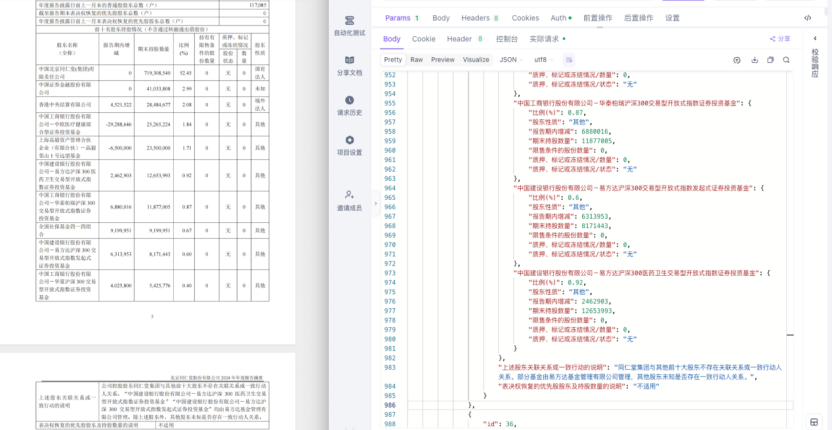Viewport: 832px width, 430px height.
Task: Open the JSON format dropdown
Action: 511,60
